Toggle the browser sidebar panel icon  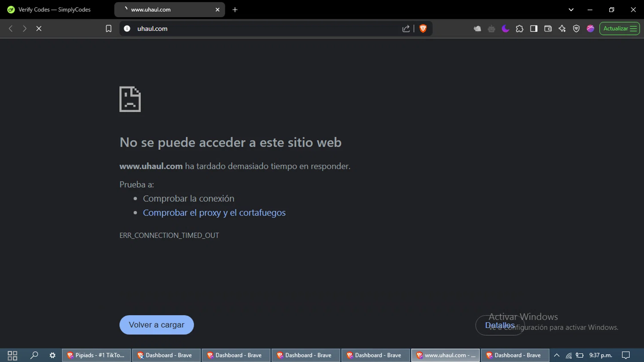click(534, 28)
